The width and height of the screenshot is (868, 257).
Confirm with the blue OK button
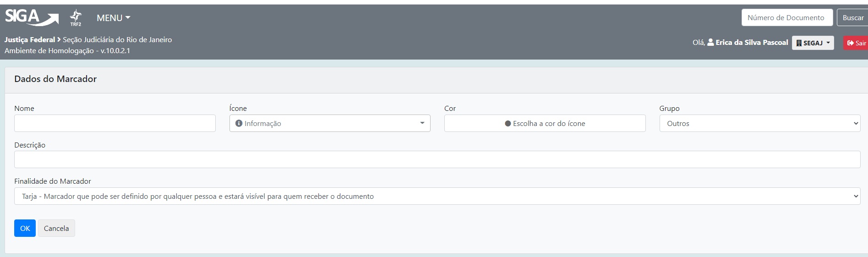(x=25, y=228)
